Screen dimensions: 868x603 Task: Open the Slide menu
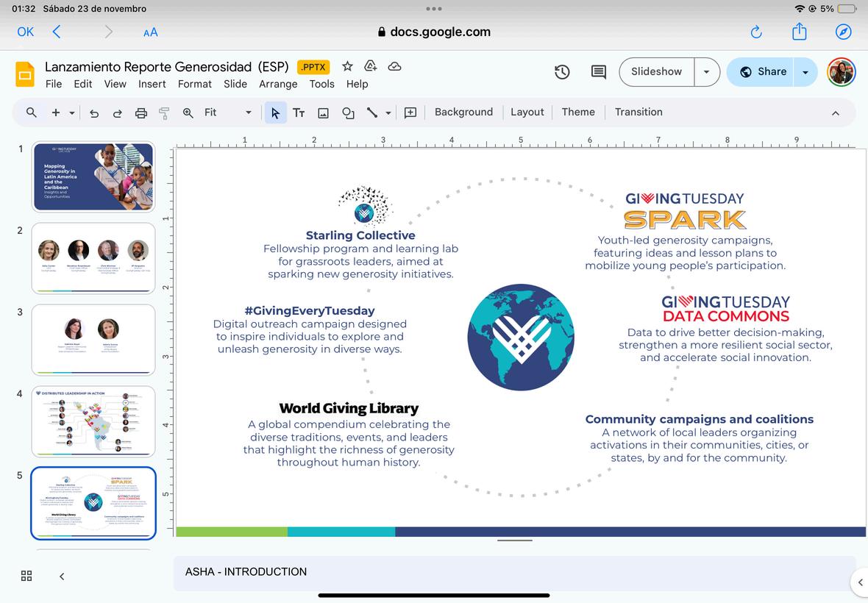point(235,84)
